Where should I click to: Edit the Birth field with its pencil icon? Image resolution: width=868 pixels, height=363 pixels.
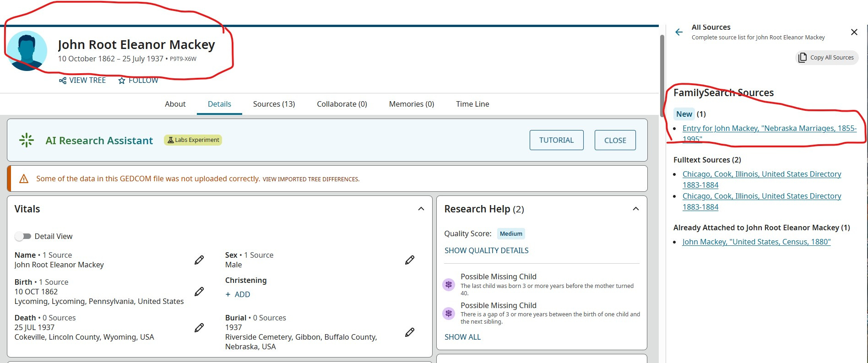point(199,292)
